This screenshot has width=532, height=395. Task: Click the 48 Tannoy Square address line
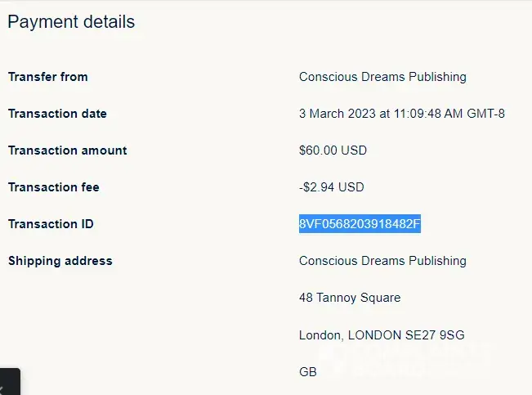pos(350,298)
